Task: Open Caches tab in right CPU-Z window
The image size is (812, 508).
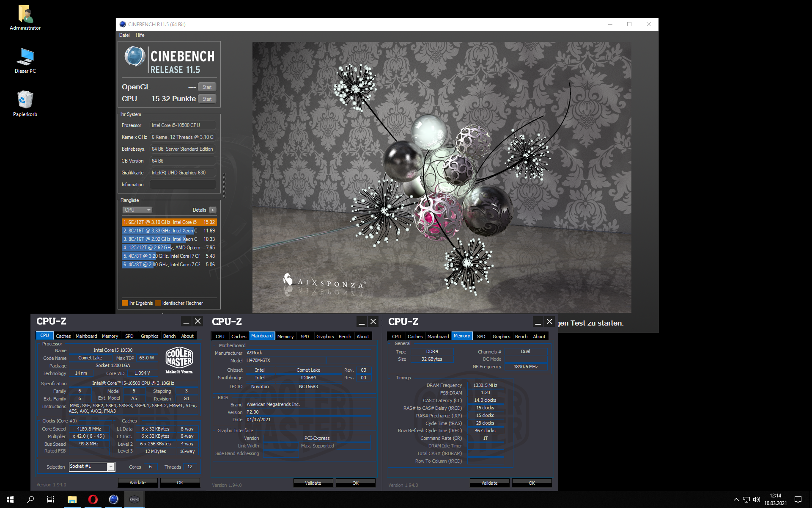Action: (x=415, y=337)
